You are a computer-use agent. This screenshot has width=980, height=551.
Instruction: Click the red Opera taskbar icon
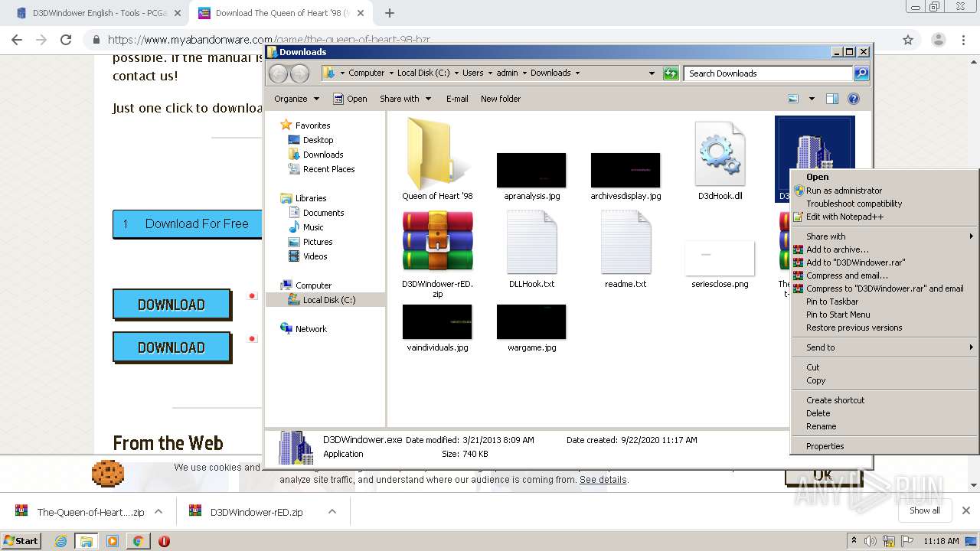(x=164, y=541)
